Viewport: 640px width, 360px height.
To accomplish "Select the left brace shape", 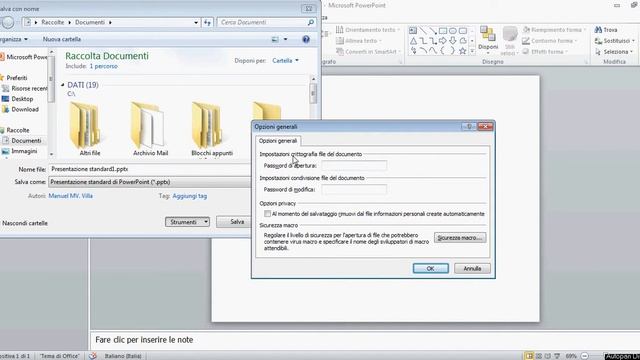I will pyautogui.click(x=443, y=51).
